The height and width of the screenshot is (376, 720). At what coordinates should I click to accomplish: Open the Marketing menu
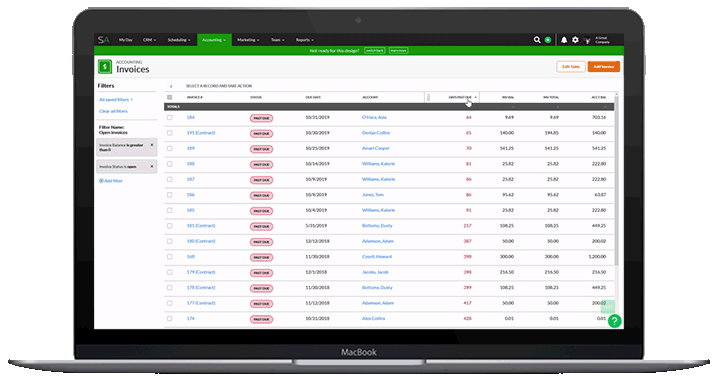click(x=248, y=40)
